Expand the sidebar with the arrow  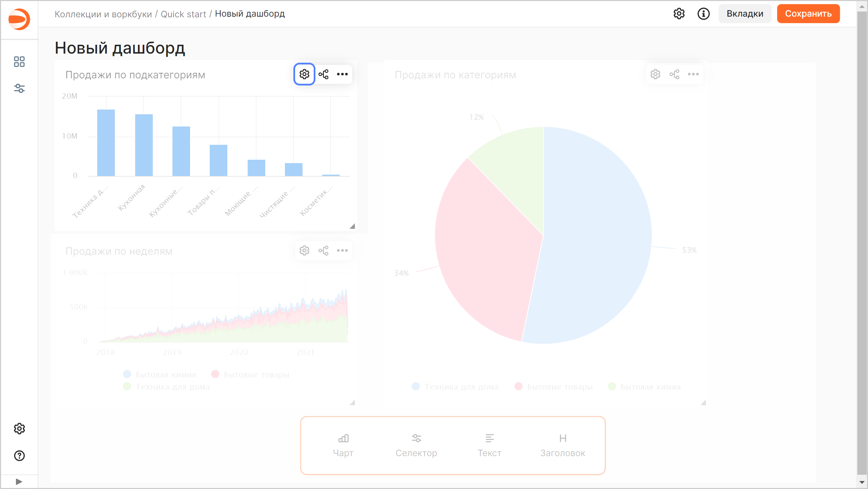(x=19, y=482)
